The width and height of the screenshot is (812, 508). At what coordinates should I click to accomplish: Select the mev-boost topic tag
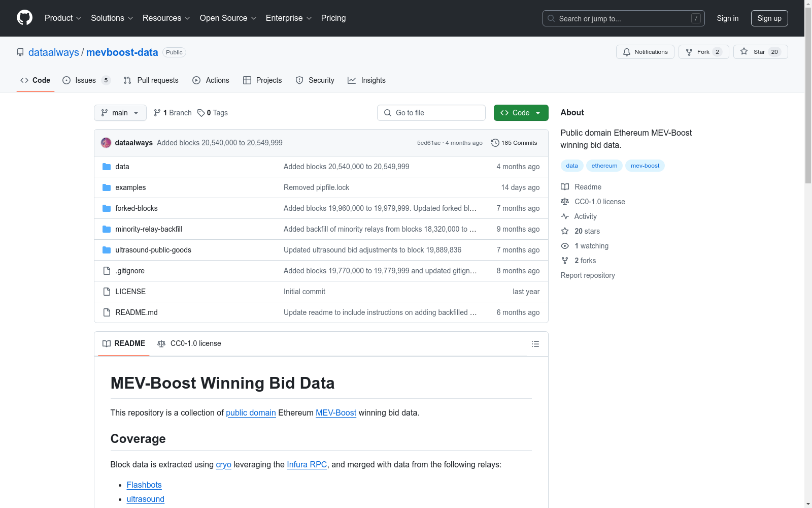tap(645, 166)
